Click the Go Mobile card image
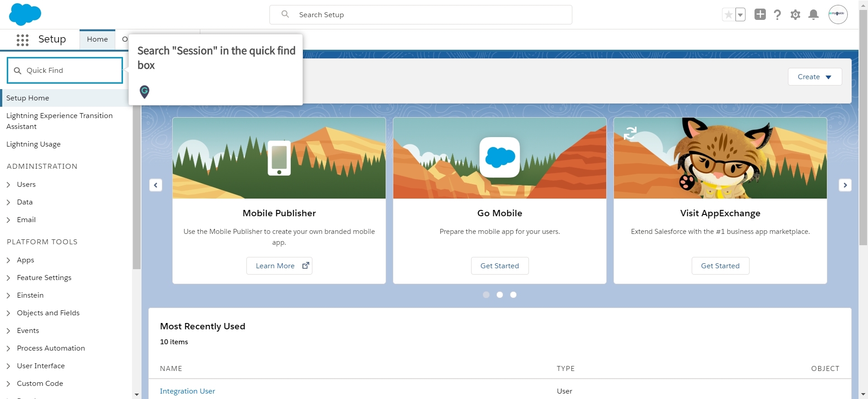Screen dimensions: 868x399 tap(500, 158)
